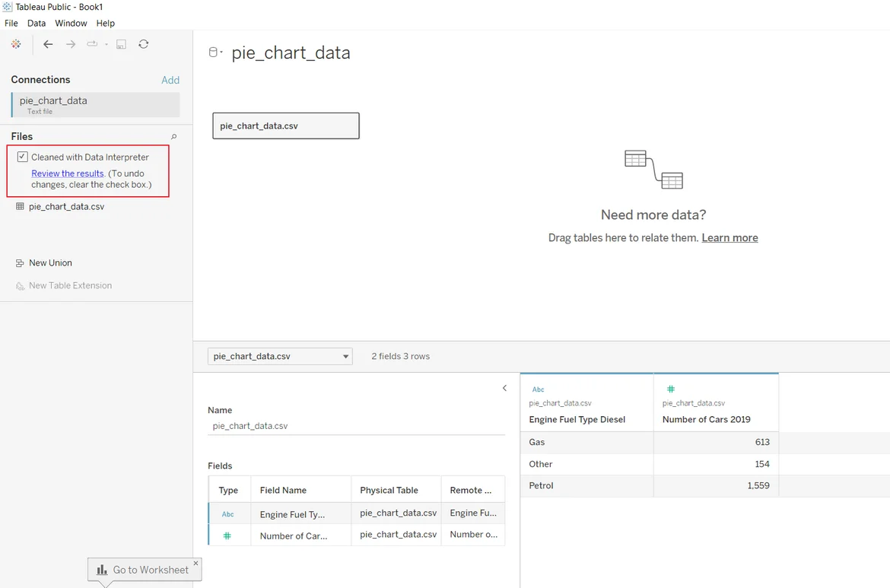
Task: Click the New Union icon
Action: pos(20,263)
